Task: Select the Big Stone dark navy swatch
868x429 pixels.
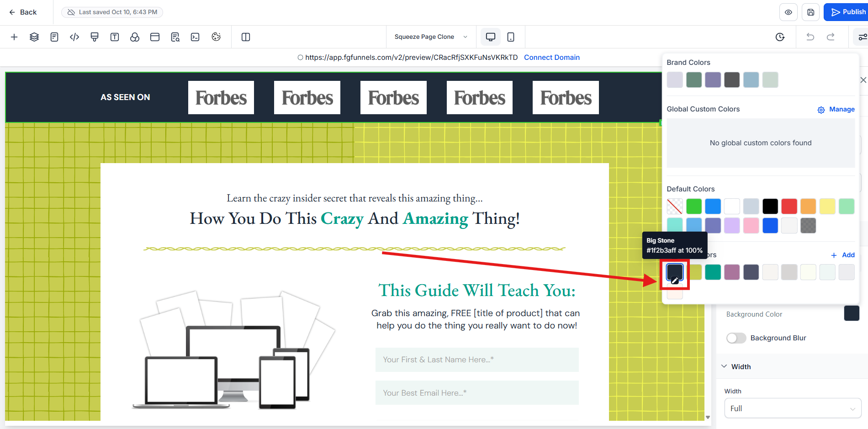Action: tap(675, 272)
